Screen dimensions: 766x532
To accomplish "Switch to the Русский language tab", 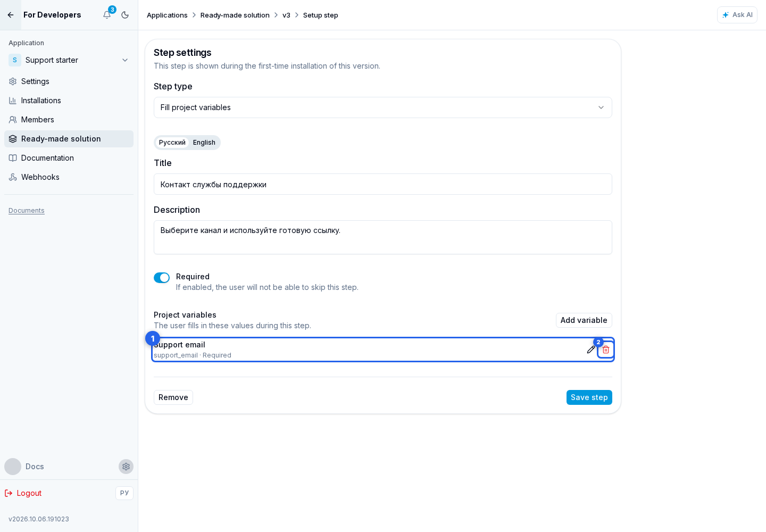I will pyautogui.click(x=172, y=143).
